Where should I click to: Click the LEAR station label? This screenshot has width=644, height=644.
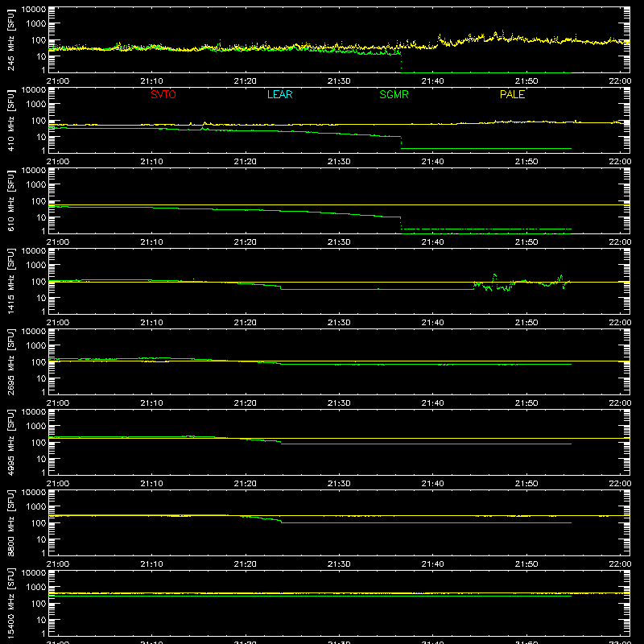pyautogui.click(x=279, y=94)
